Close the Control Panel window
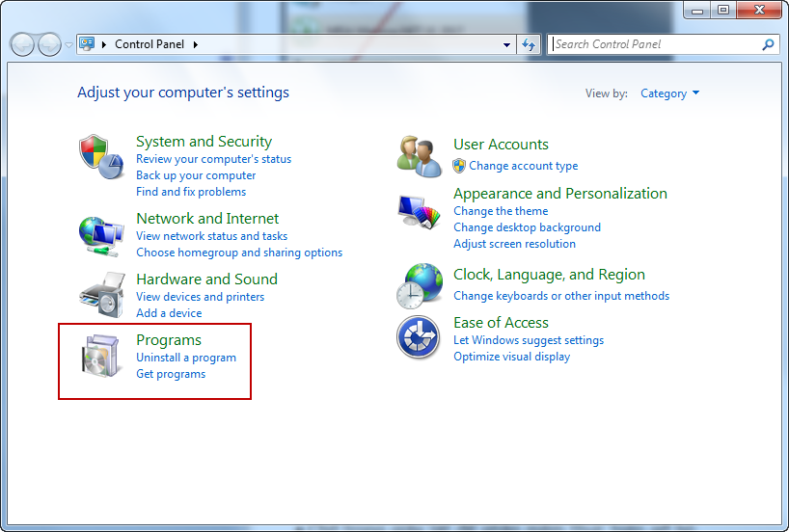Screen dimensions: 789x532 click(x=759, y=10)
